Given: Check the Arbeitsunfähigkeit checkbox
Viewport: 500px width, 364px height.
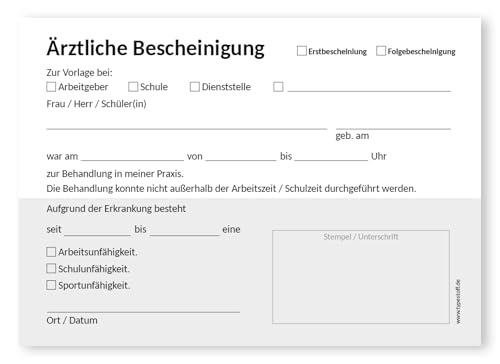Looking at the screenshot, I should (x=51, y=252).
